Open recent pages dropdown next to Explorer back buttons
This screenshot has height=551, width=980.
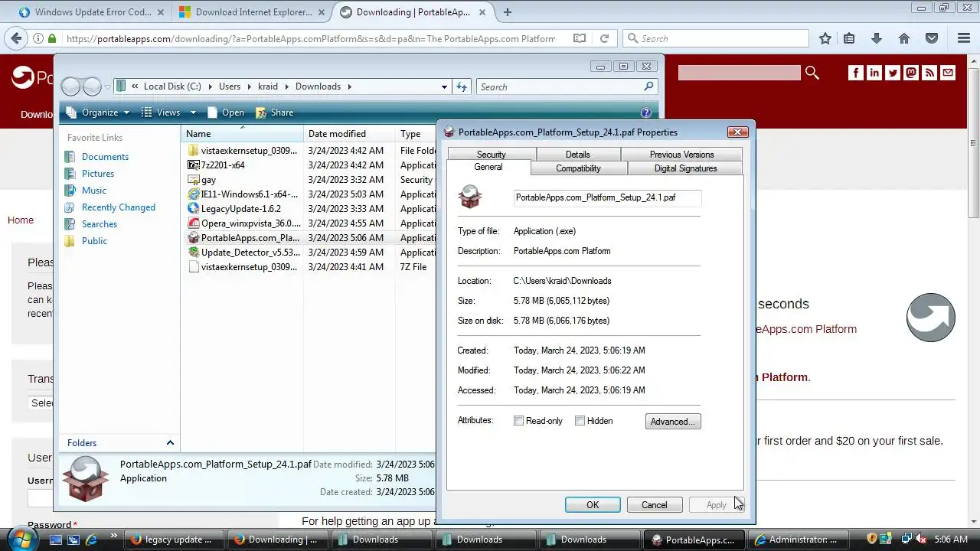pos(107,86)
